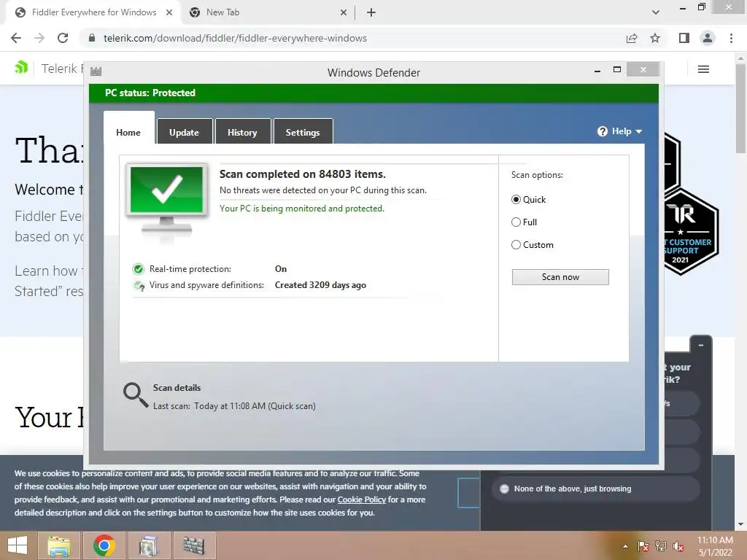Click the Telerik logo icon
Image resolution: width=747 pixels, height=560 pixels.
[x=21, y=68]
